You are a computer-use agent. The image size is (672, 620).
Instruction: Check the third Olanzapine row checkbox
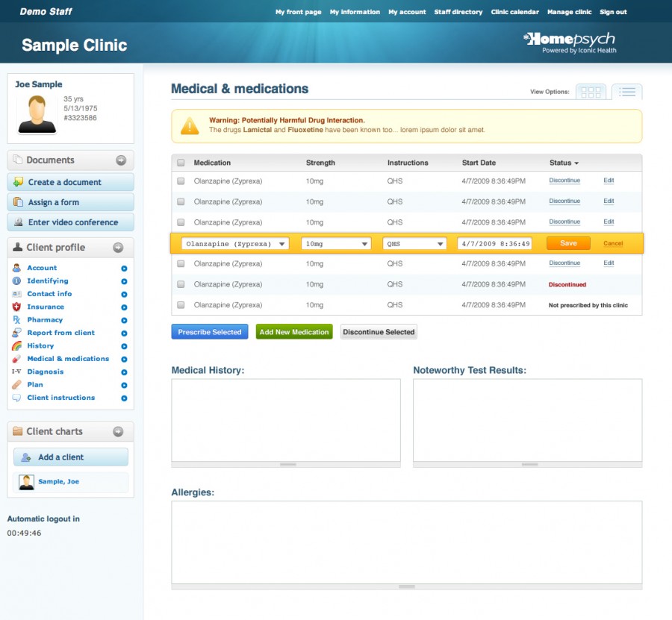click(181, 222)
